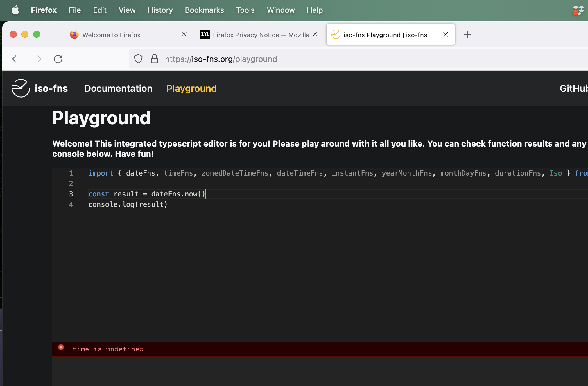Open a new tab with the plus button
The height and width of the screenshot is (386, 588).
467,35
